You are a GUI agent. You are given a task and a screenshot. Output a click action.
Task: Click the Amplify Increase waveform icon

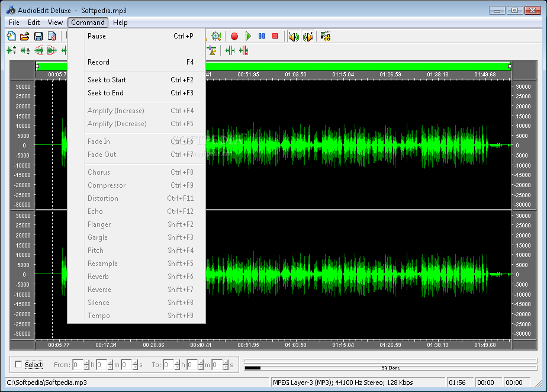coord(11,51)
